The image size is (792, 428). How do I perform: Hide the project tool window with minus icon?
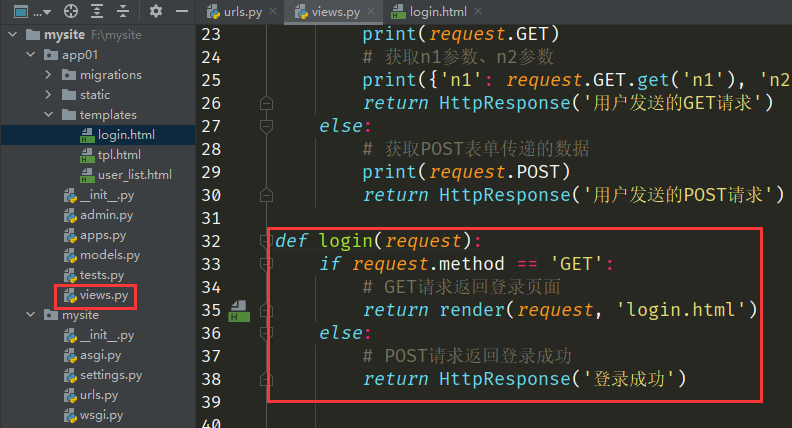coord(181,12)
